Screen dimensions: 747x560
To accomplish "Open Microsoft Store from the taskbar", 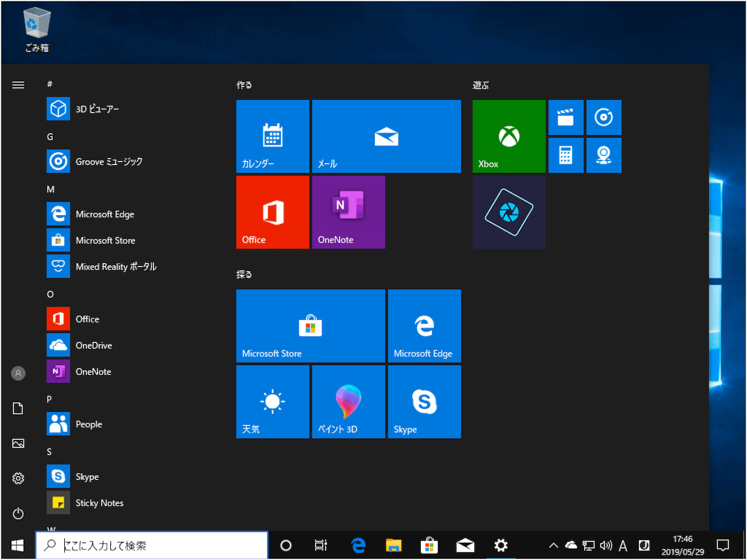I will (430, 545).
